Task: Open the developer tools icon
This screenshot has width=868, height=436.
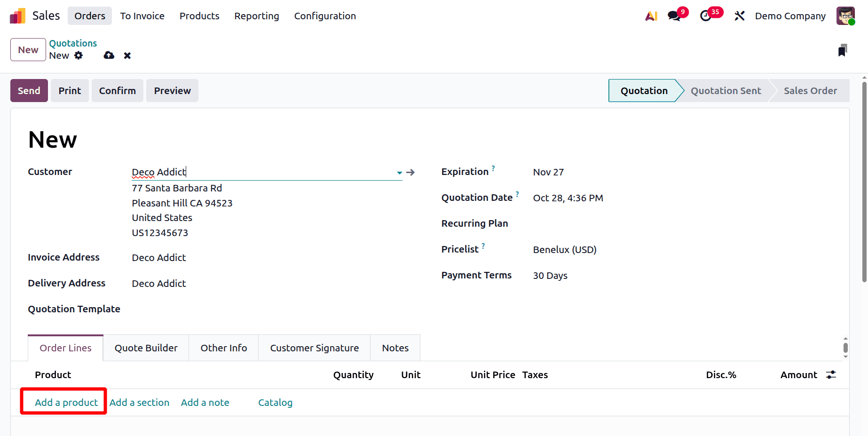Action: (x=739, y=16)
